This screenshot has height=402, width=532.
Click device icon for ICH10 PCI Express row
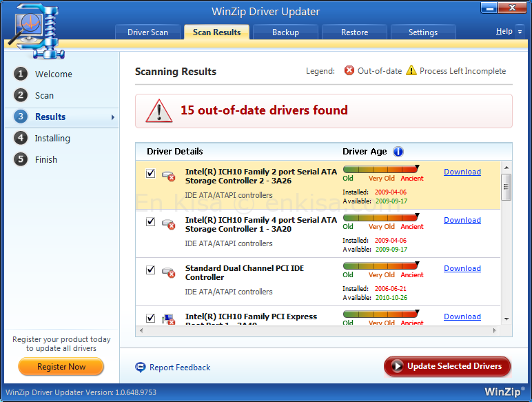[x=168, y=319]
